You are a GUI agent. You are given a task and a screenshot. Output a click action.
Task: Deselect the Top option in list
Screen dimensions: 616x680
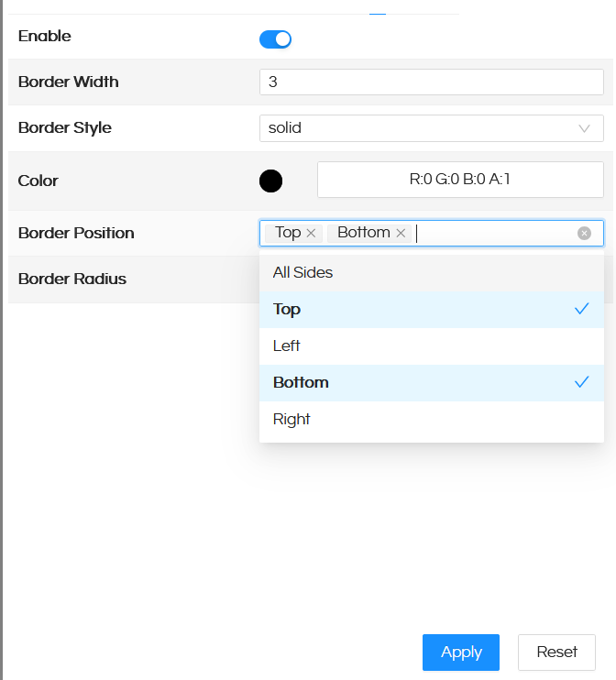pyautogui.click(x=431, y=309)
